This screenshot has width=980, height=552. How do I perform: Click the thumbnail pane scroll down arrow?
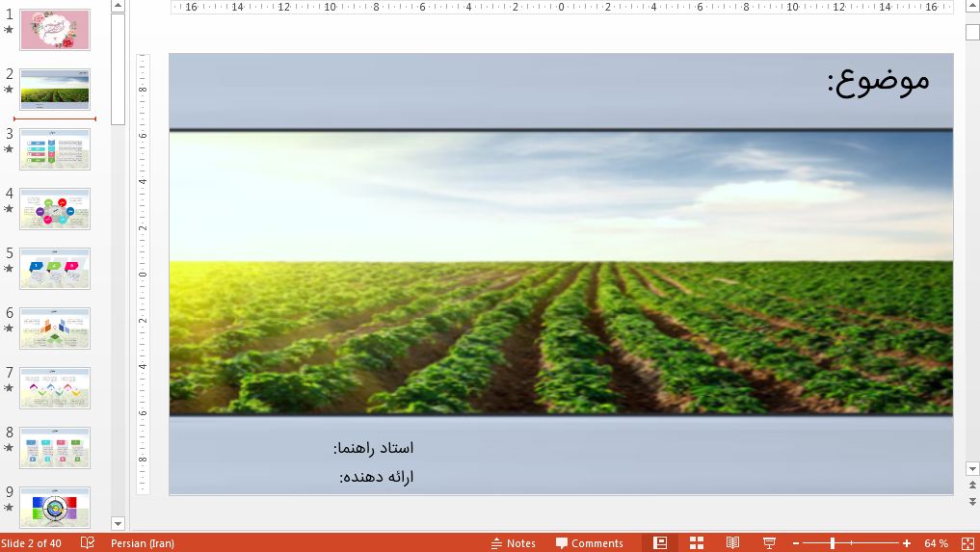point(118,523)
